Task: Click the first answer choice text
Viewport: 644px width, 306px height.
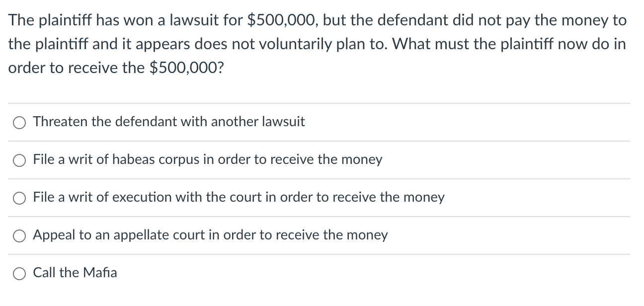Action: (x=169, y=122)
